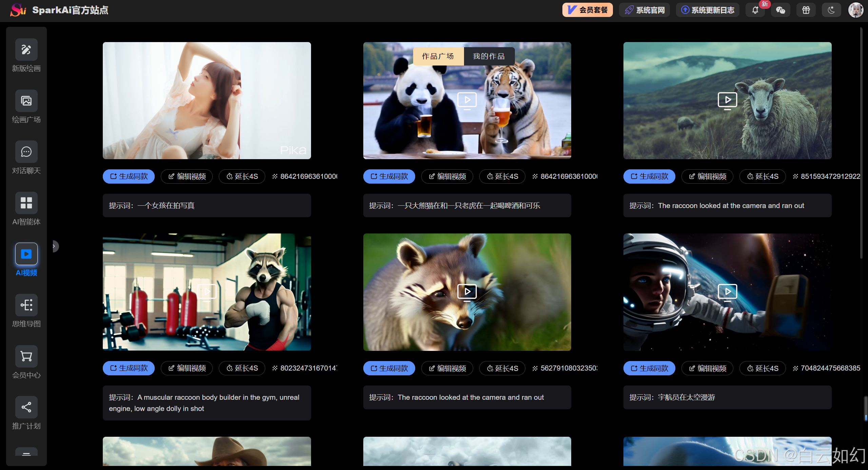Open the 会员中心 shopping cart icon
Screen dimensions: 868x470
coord(26,356)
